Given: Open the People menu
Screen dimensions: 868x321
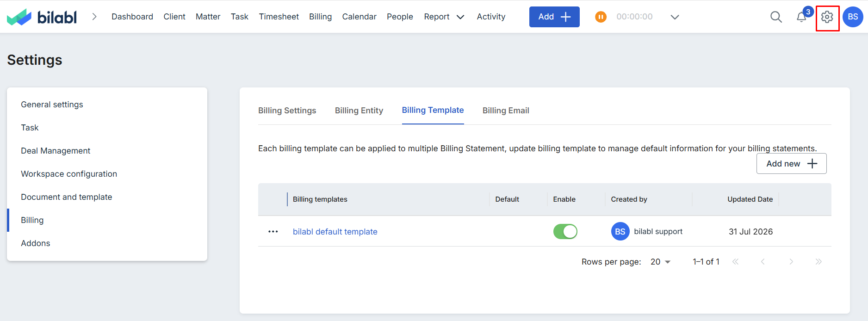Looking at the screenshot, I should (x=400, y=17).
